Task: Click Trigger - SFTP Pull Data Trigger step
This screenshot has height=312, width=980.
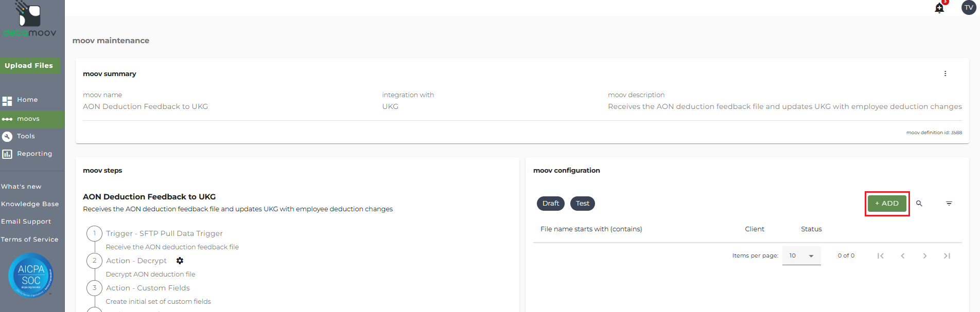Action: coord(164,233)
